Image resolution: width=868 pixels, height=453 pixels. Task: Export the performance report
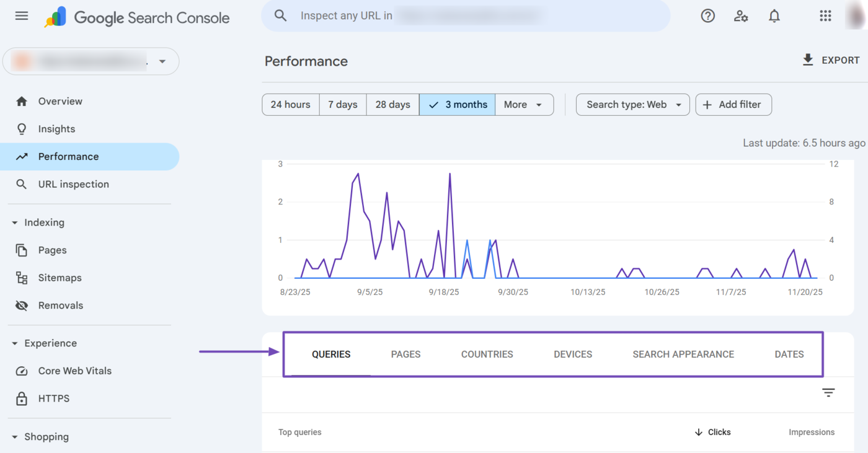[831, 59]
